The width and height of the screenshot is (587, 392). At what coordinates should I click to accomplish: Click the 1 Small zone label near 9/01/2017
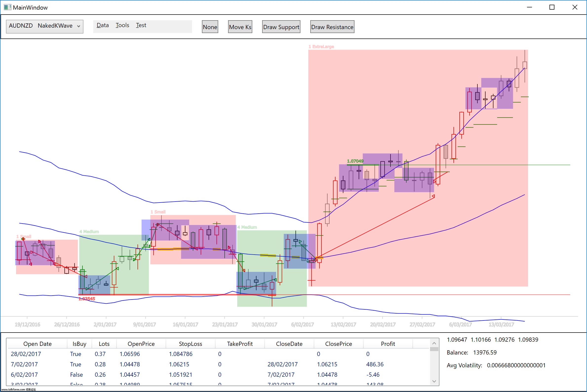(x=158, y=212)
